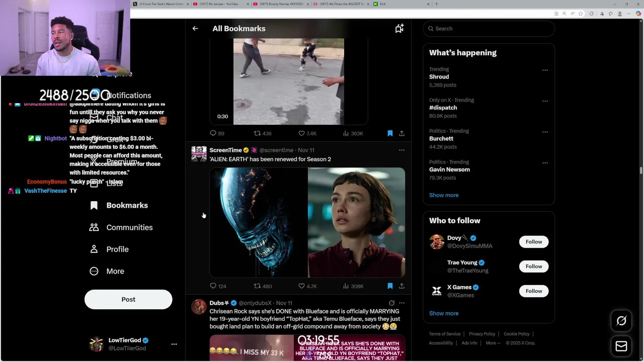The image size is (644, 362).
Task: Open Dovy's avatar in Who to follow
Action: 437,242
